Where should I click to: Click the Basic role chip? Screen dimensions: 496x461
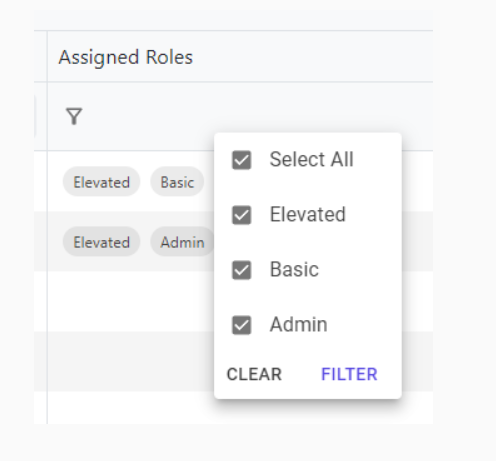tap(177, 182)
